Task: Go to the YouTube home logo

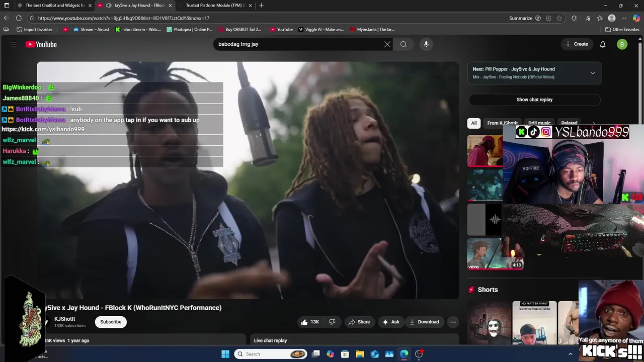Action: (x=41, y=44)
